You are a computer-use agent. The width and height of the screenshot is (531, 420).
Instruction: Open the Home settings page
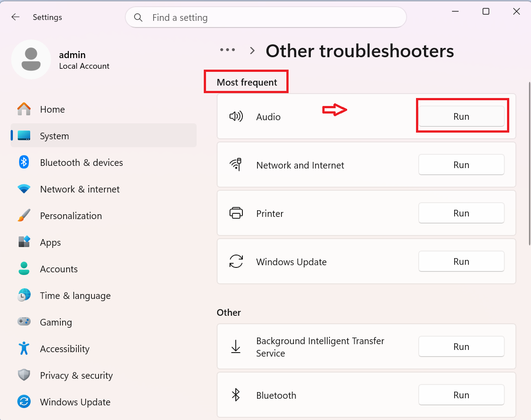(103, 109)
